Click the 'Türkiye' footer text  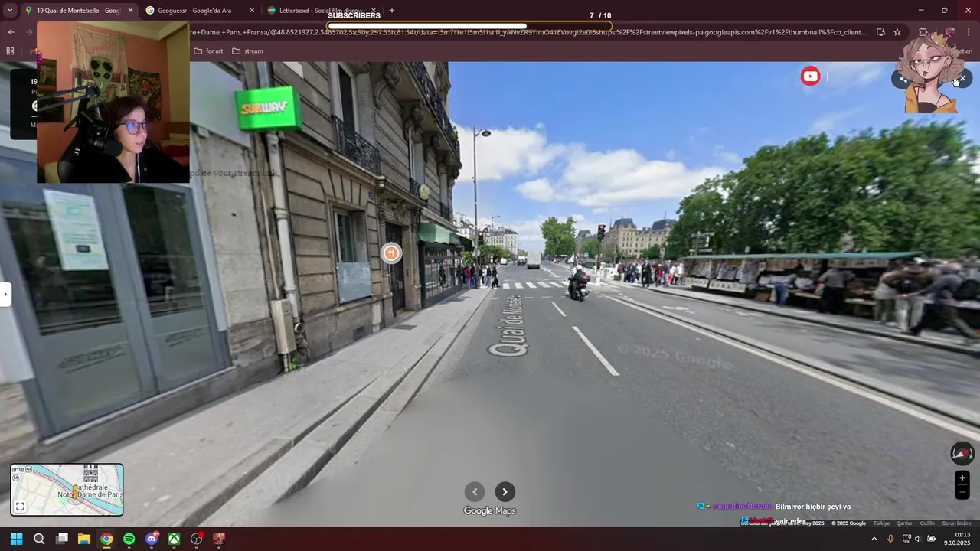click(x=882, y=523)
